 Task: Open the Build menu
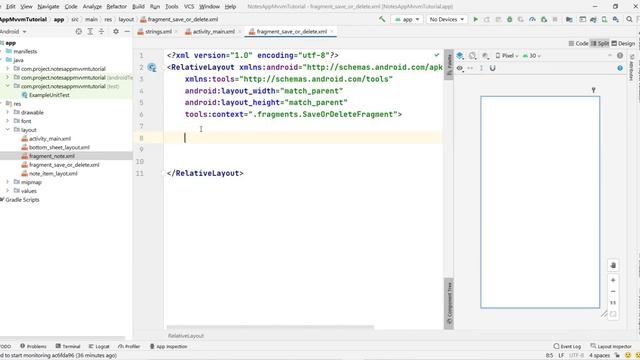[138, 7]
